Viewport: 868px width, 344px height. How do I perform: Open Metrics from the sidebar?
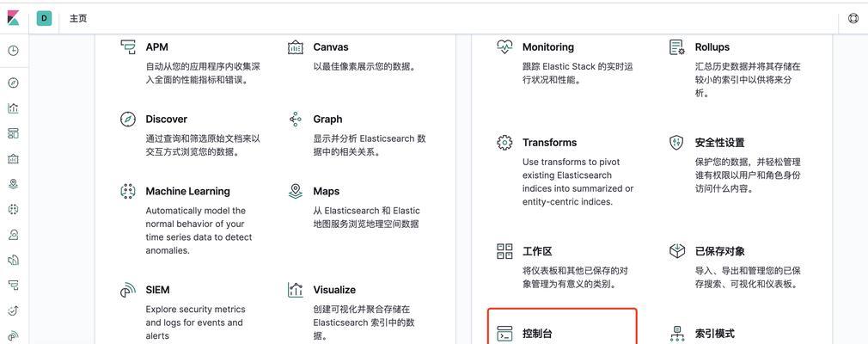coord(13,234)
